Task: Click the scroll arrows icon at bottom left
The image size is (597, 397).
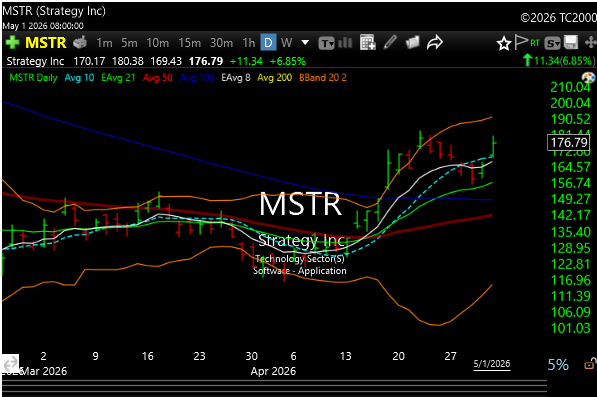Action: (10, 364)
